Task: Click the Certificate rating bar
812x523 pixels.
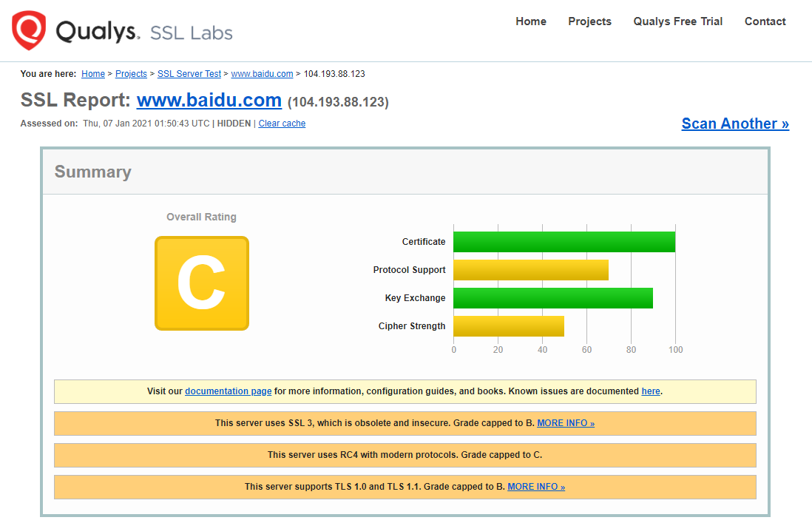Action: (562, 241)
